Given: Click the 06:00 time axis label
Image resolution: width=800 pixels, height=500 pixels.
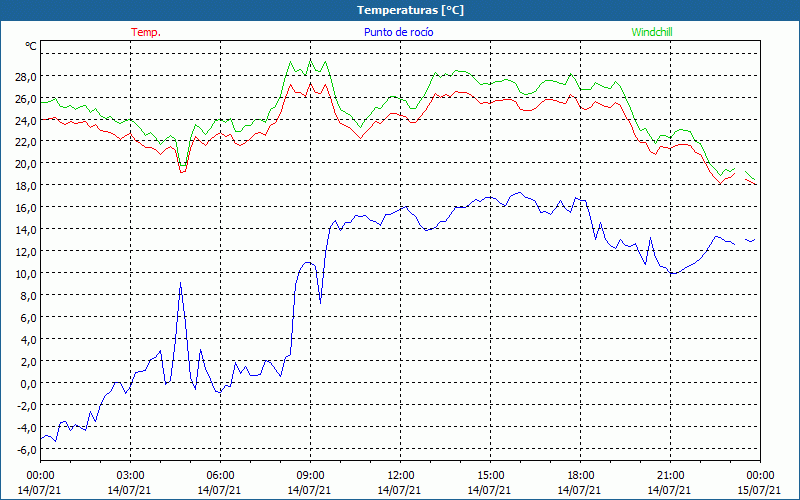Looking at the screenshot, I should pos(220,476).
